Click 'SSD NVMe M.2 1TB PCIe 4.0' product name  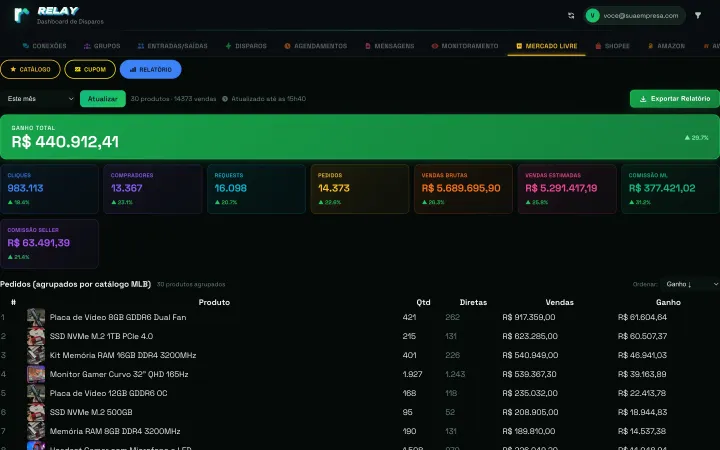click(101, 336)
